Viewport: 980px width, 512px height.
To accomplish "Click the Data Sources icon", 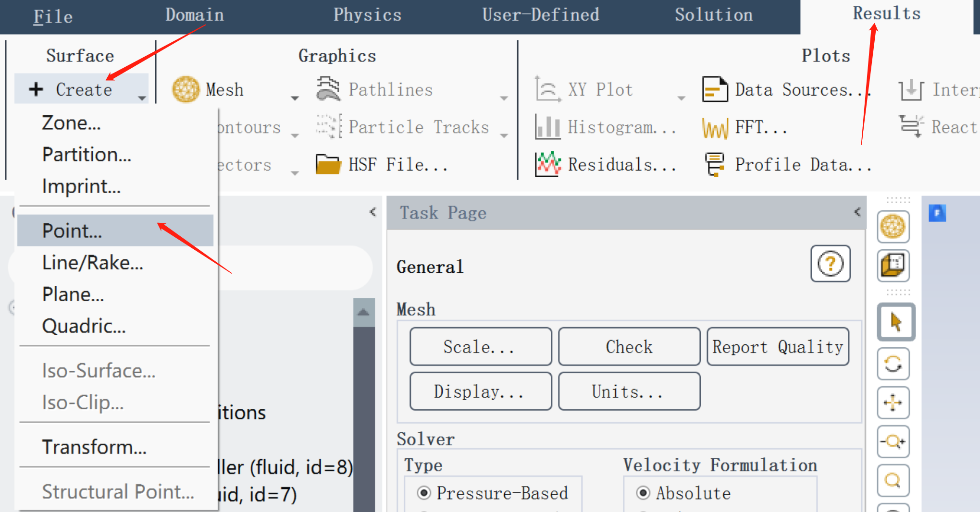I will (715, 90).
